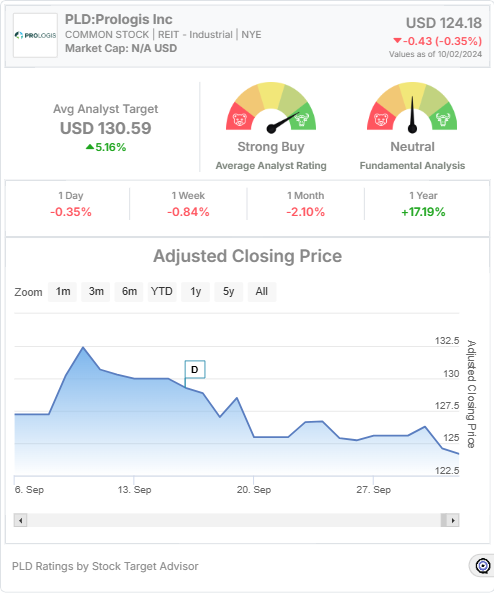The image size is (494, 593).
Task: Click the D dividend flag marker
Action: 195,369
